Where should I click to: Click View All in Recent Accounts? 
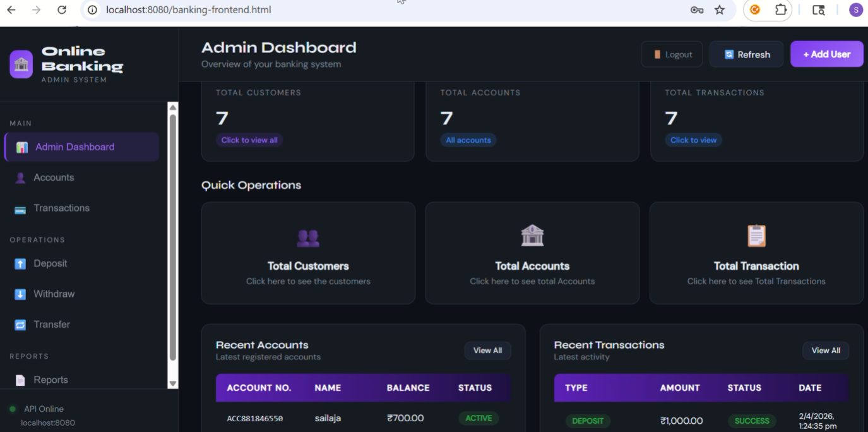(x=488, y=351)
